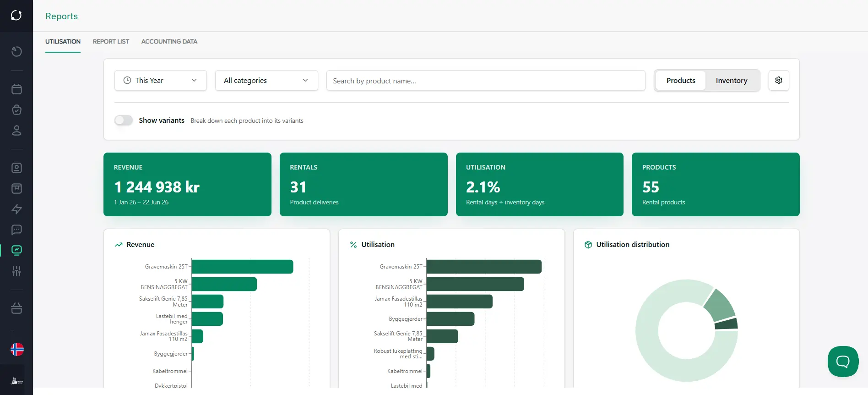Viewport: 868px width, 395px height.
Task: Switch the view to Products
Action: (681, 80)
